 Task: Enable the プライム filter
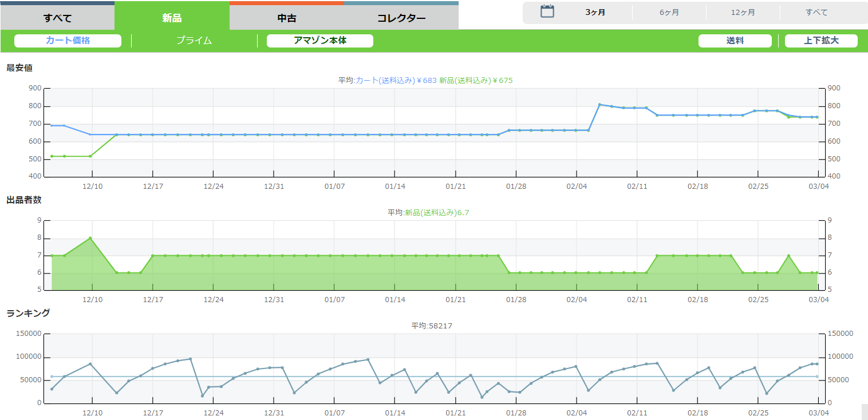point(194,41)
